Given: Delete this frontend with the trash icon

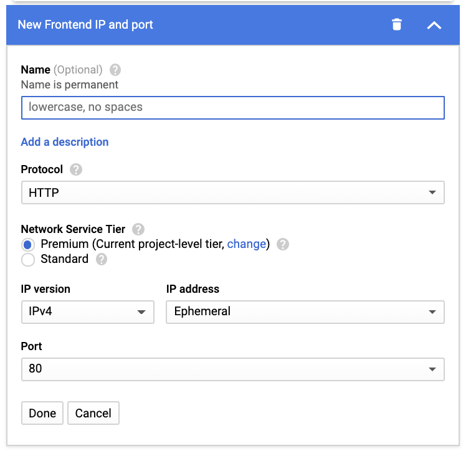Looking at the screenshot, I should (397, 25).
